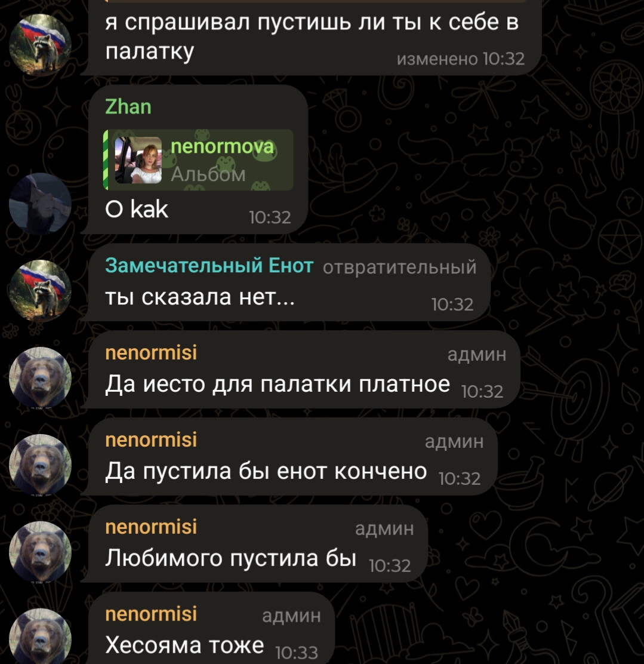Image resolution: width=644 pixels, height=664 pixels.
Task: Tap the nenormisi name above "Да иесто"
Action: coord(151,353)
